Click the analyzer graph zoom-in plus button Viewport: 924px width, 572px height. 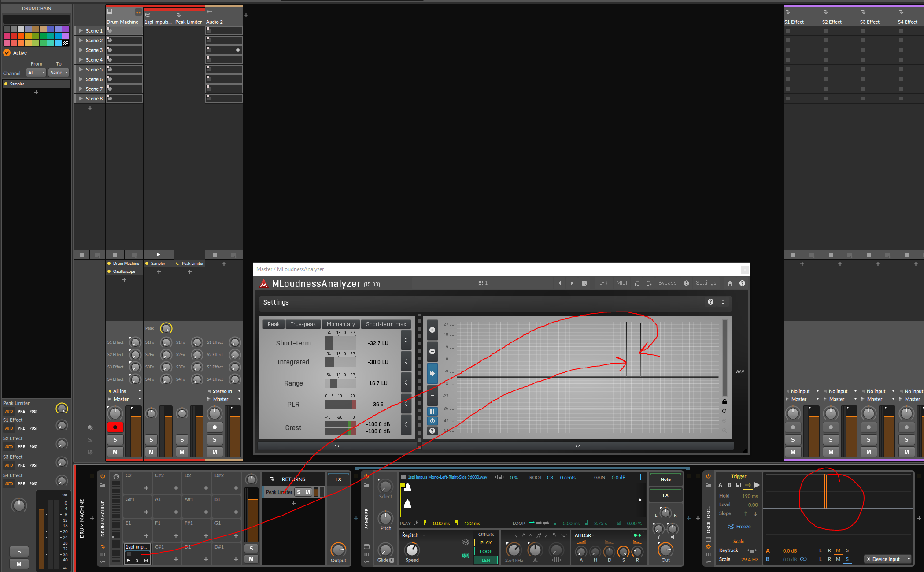(432, 330)
